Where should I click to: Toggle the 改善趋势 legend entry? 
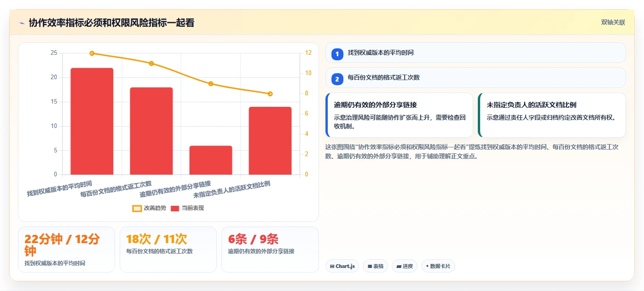pos(149,208)
